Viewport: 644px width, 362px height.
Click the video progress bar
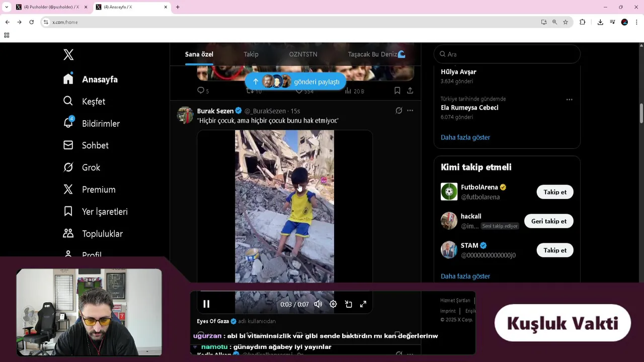pos(284,292)
